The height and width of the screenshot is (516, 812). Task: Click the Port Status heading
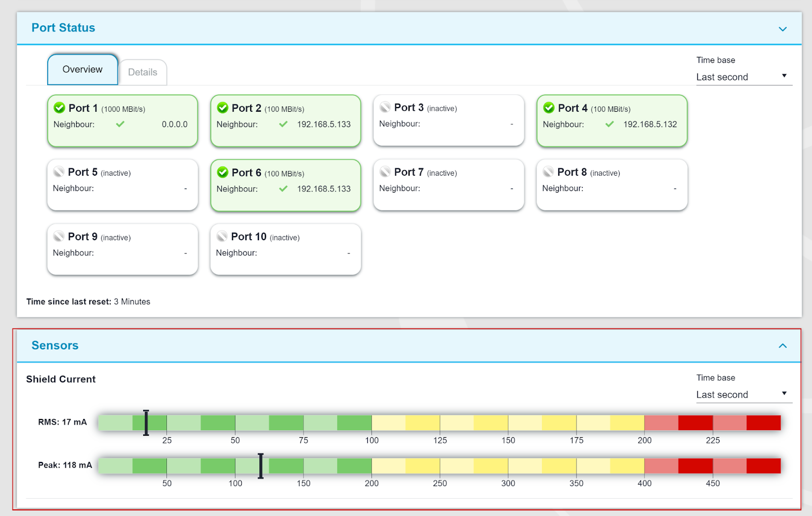point(63,28)
